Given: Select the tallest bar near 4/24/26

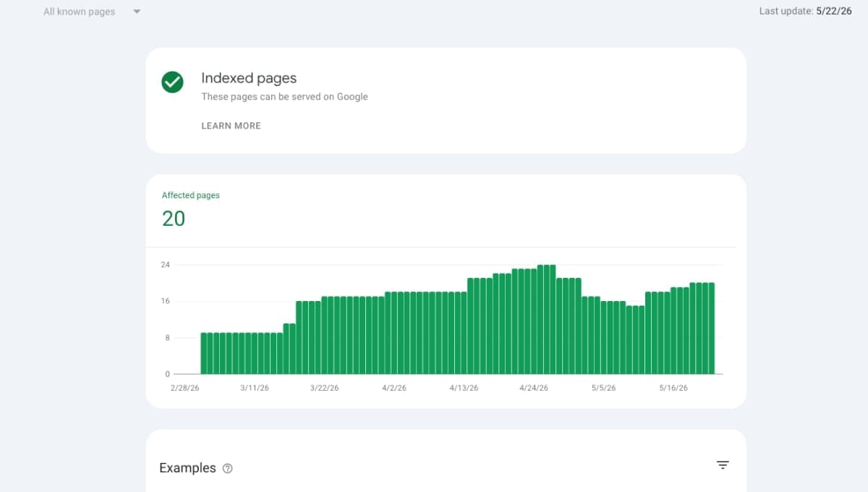Looking at the screenshot, I should click(x=541, y=319).
